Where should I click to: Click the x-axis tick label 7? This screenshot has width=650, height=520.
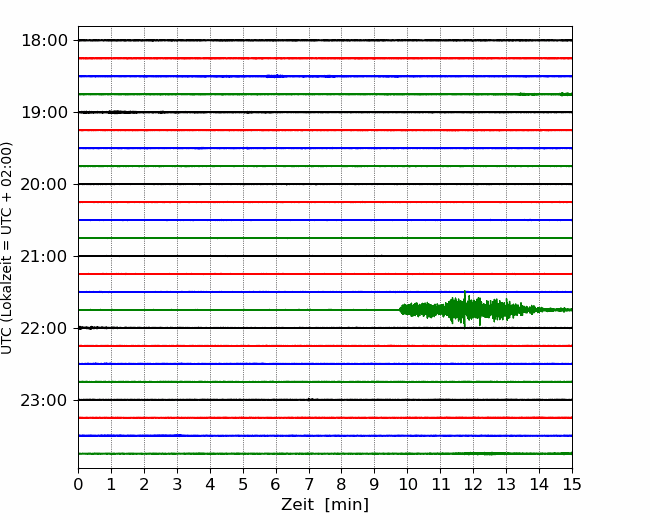click(309, 484)
